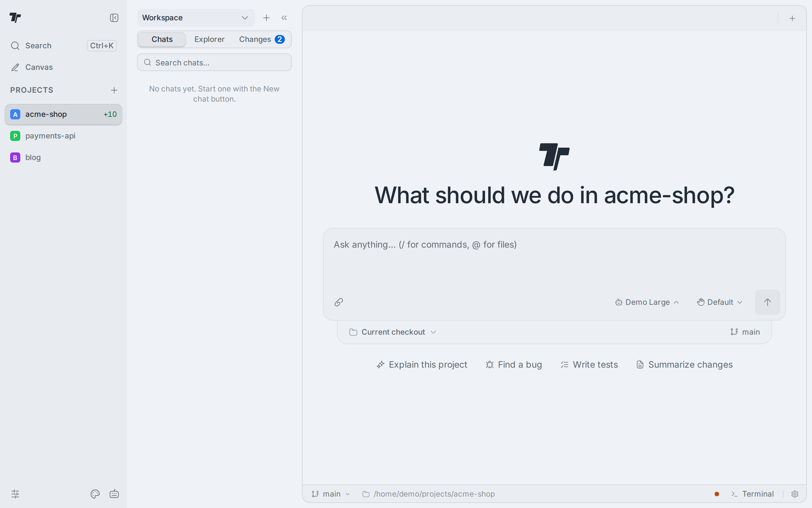Screen dimensions: 812x508
Task: Click the main branch label below the prompt
Action: [745, 332]
